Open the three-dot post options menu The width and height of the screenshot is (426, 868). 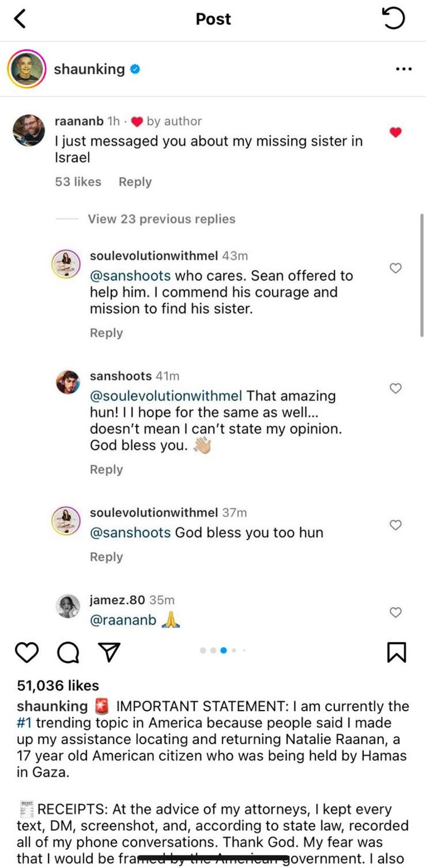click(404, 69)
